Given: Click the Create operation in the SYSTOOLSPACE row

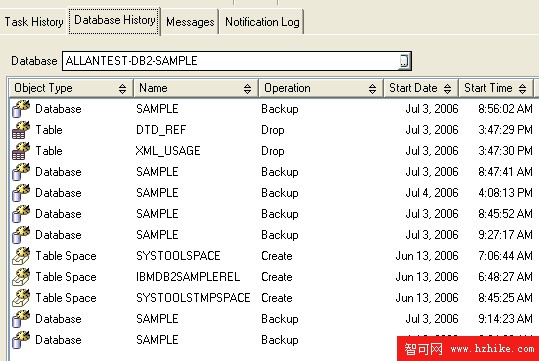Looking at the screenshot, I should (277, 256).
